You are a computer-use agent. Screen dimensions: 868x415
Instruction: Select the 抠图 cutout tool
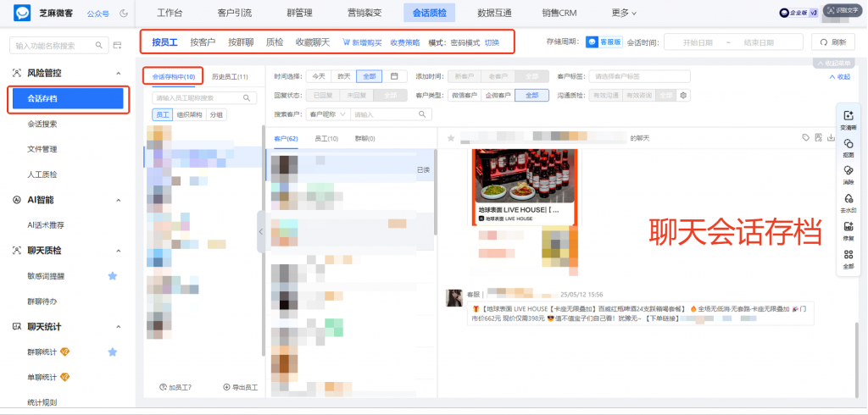click(x=848, y=147)
